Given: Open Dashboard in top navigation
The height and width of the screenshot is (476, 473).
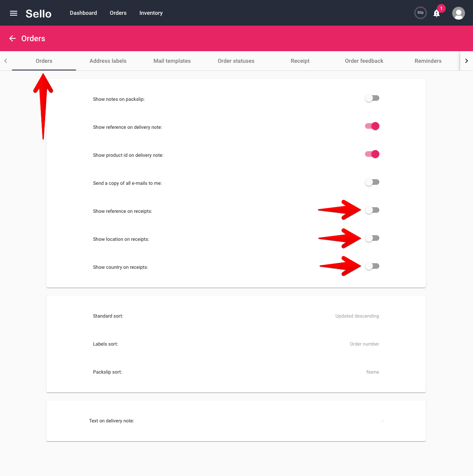Looking at the screenshot, I should point(83,13).
